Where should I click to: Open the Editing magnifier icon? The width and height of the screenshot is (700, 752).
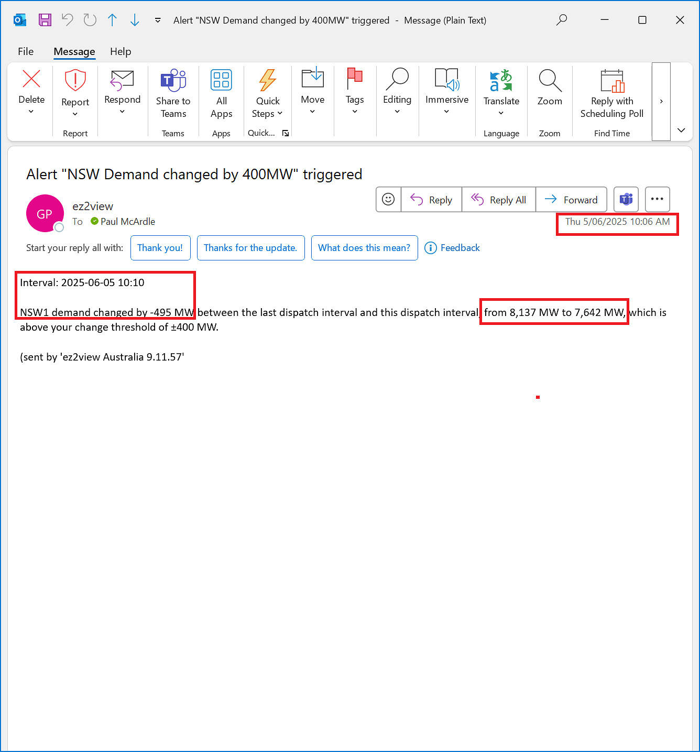397,79
